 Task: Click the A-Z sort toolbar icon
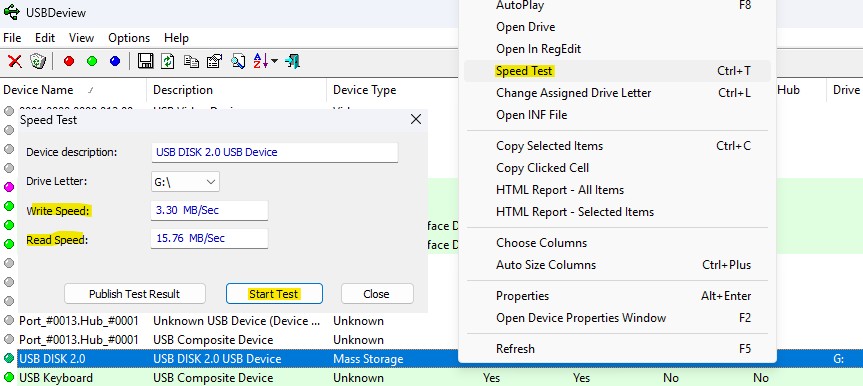click(x=260, y=61)
